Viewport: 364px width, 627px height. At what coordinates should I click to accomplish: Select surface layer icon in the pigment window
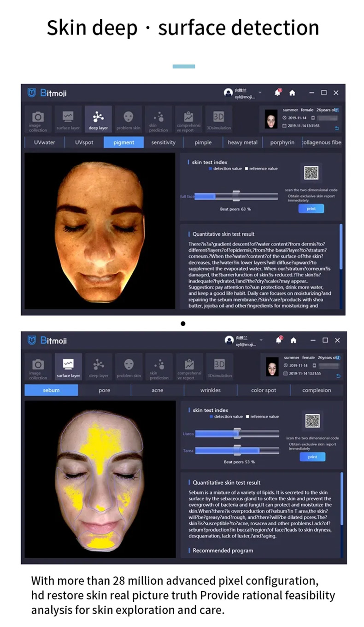68,120
